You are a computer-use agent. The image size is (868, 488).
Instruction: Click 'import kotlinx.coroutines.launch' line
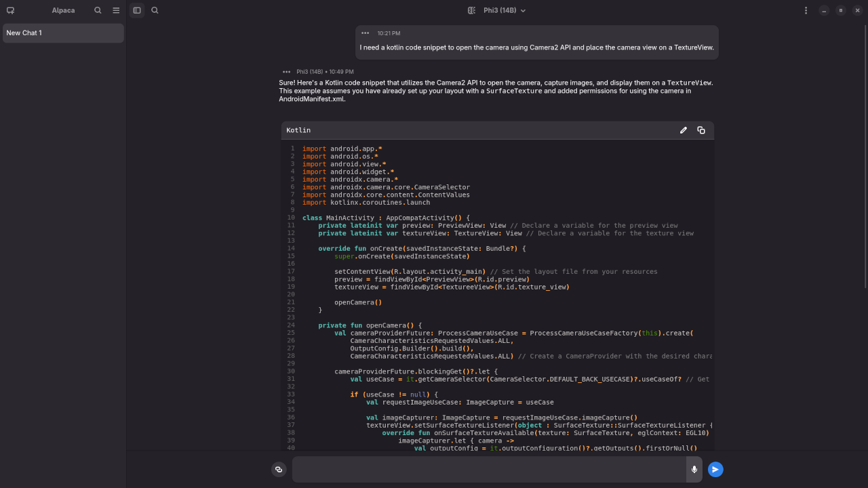(366, 202)
